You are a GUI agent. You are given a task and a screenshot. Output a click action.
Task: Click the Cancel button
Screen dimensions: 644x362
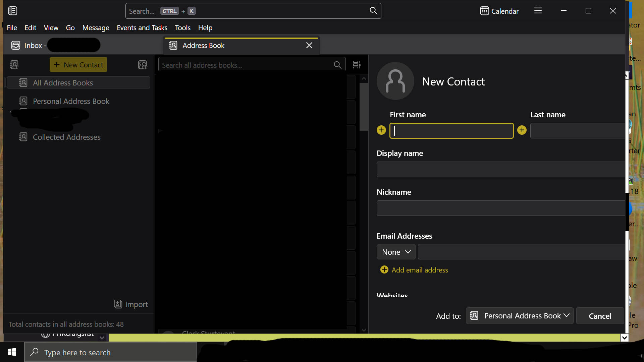tap(600, 316)
